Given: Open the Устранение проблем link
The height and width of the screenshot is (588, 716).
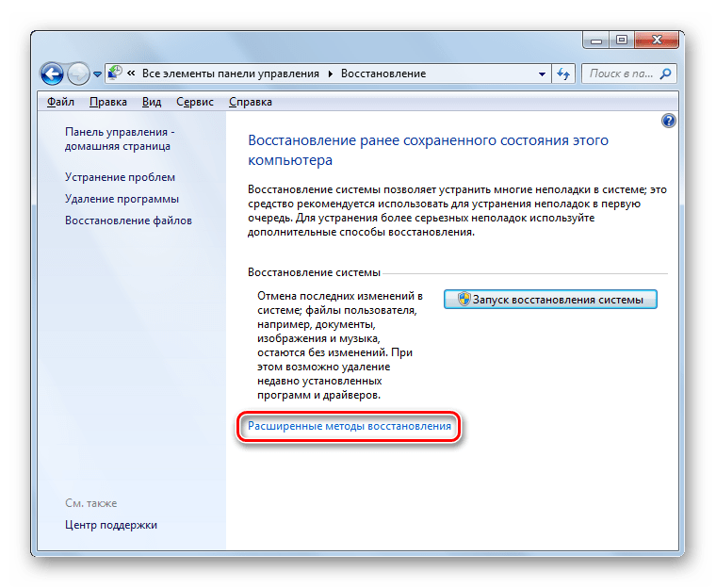Looking at the screenshot, I should [120, 177].
